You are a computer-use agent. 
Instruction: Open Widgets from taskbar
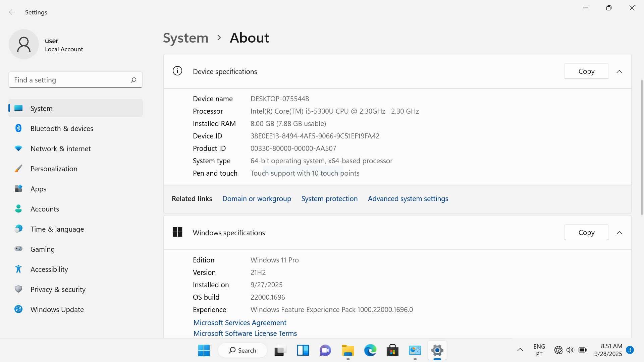(x=303, y=351)
